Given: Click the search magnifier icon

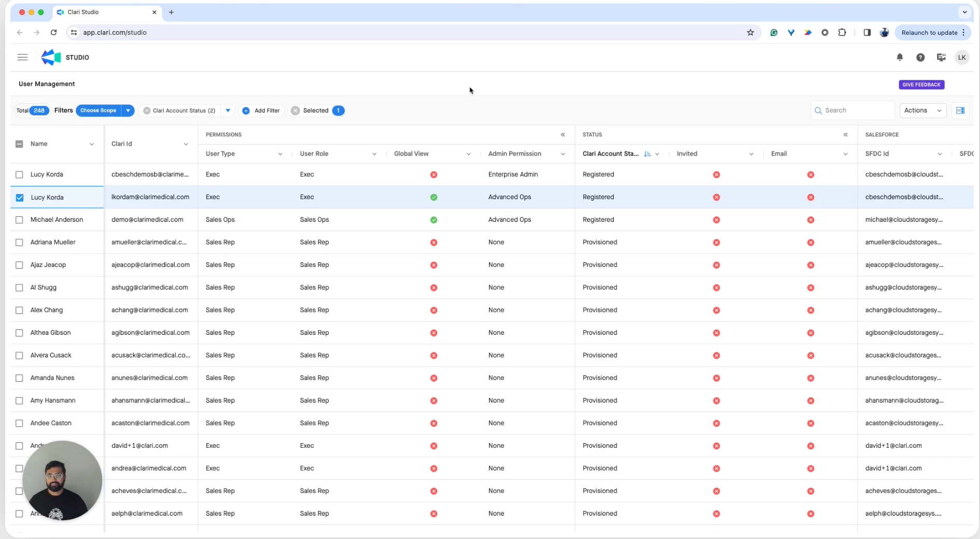Looking at the screenshot, I should (818, 110).
